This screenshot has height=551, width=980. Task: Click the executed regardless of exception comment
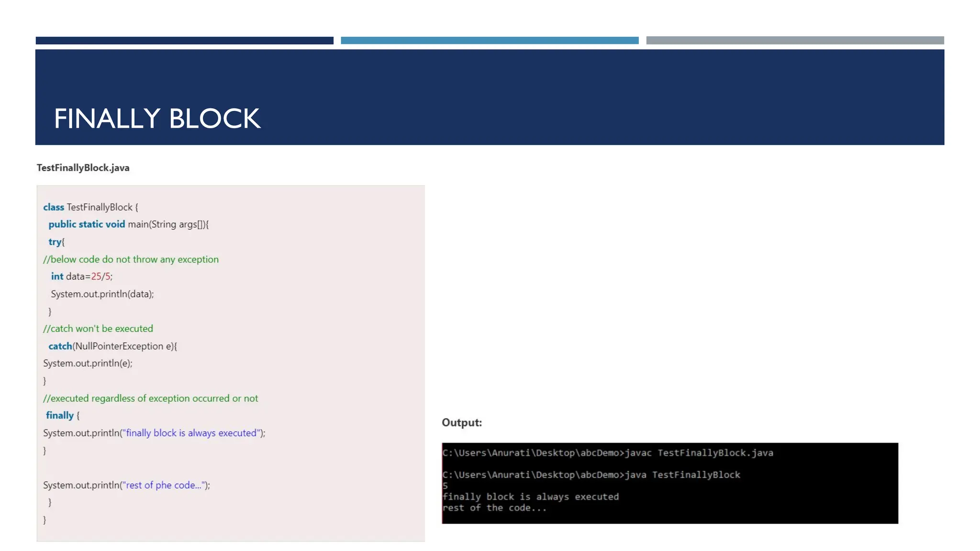[x=150, y=398]
